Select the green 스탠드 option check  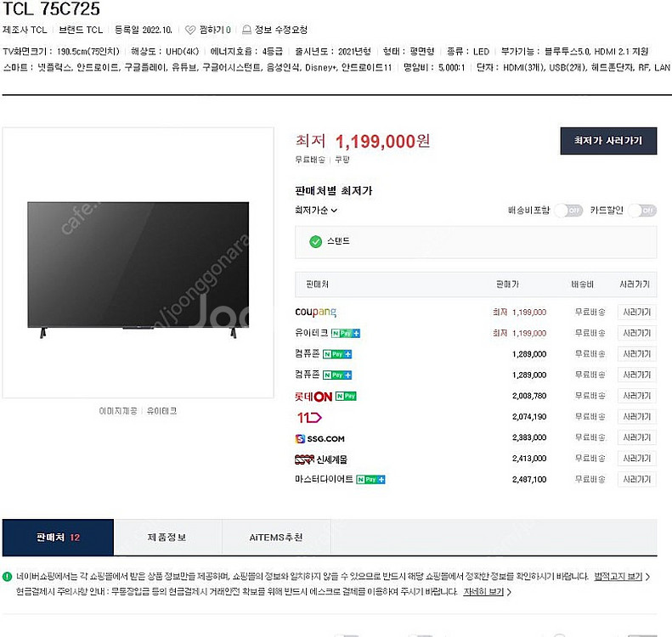tap(315, 241)
